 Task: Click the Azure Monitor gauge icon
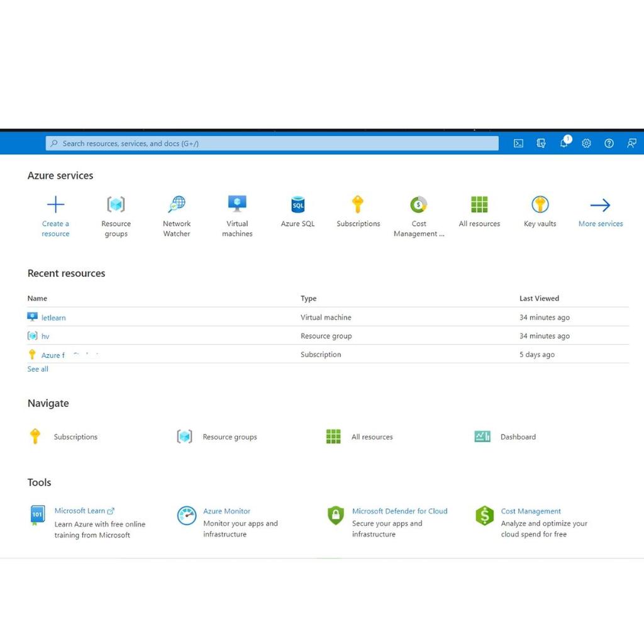[186, 516]
